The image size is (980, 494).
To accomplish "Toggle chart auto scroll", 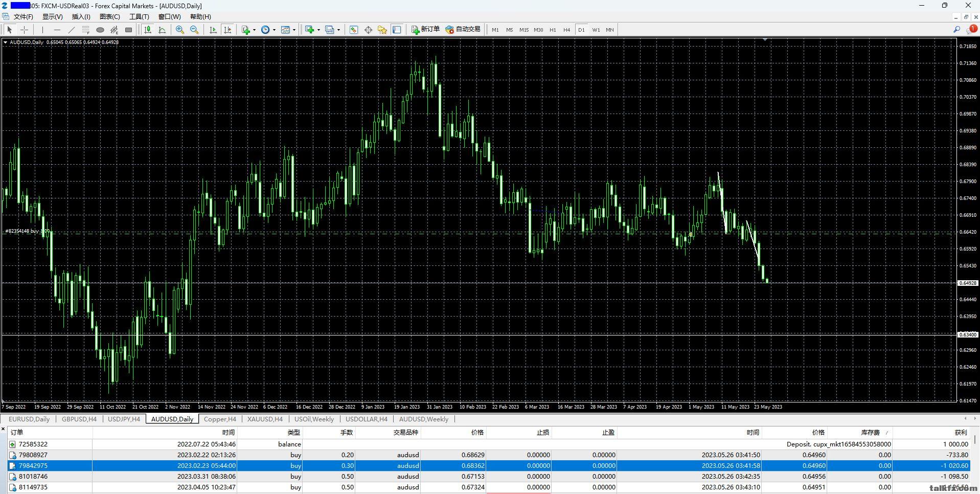I will coord(213,30).
